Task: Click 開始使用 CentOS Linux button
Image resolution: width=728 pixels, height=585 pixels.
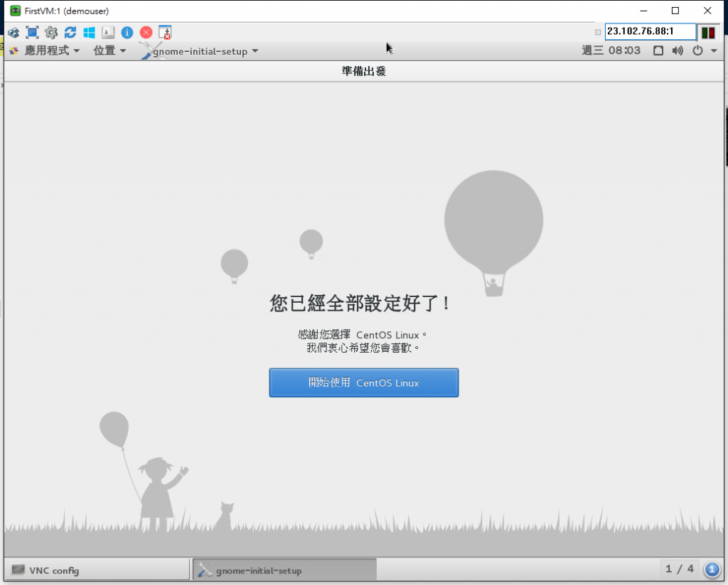Action: [x=364, y=382]
